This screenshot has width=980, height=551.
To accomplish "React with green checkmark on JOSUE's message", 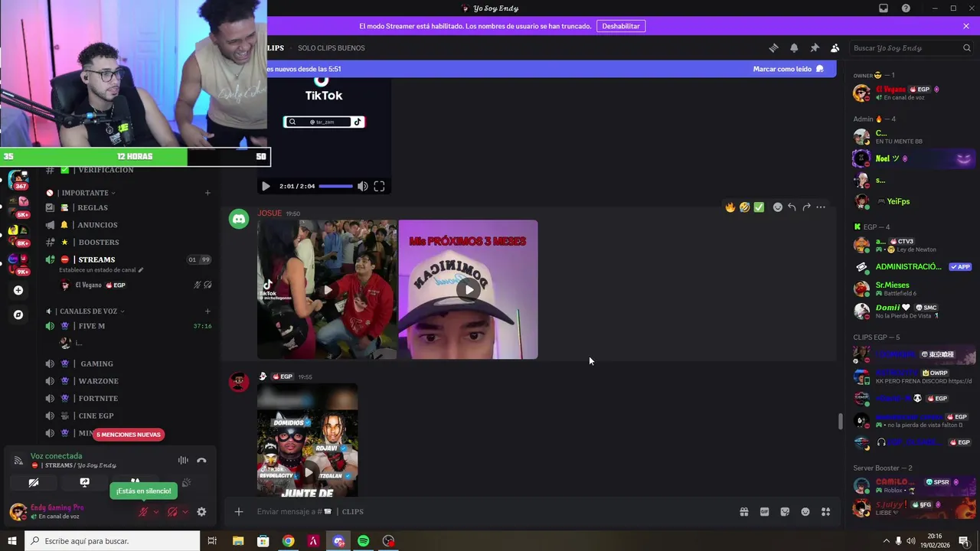I will tap(759, 207).
